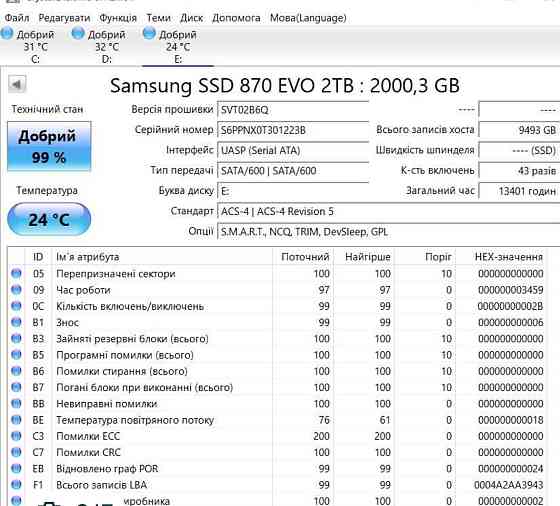Click the blue status orb for drive E:
The image size is (560, 506).
[149, 33]
